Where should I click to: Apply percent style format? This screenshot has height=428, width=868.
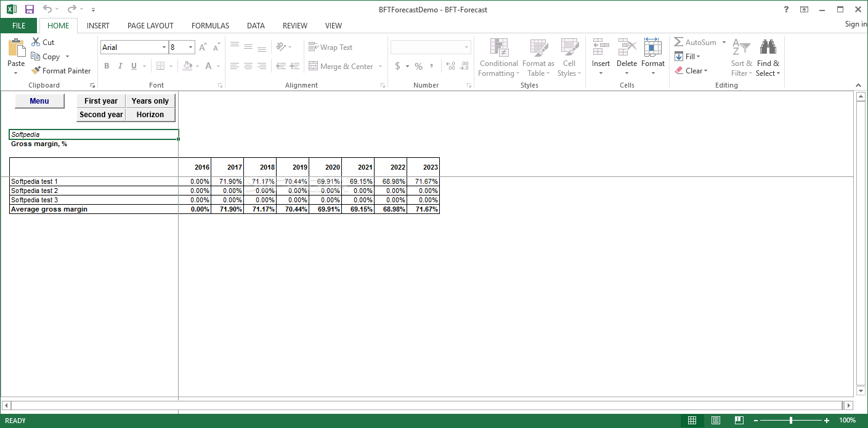419,66
